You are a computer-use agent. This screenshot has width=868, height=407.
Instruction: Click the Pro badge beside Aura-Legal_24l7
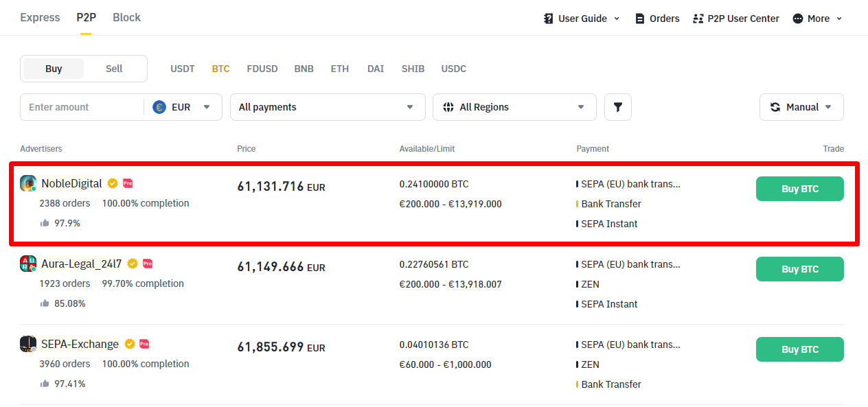pyautogui.click(x=148, y=264)
